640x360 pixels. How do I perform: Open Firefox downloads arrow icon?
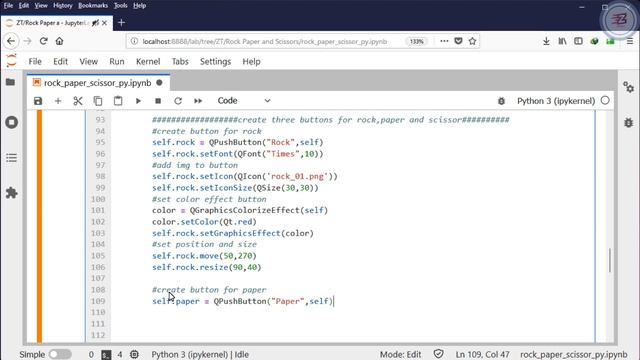pos(546,41)
